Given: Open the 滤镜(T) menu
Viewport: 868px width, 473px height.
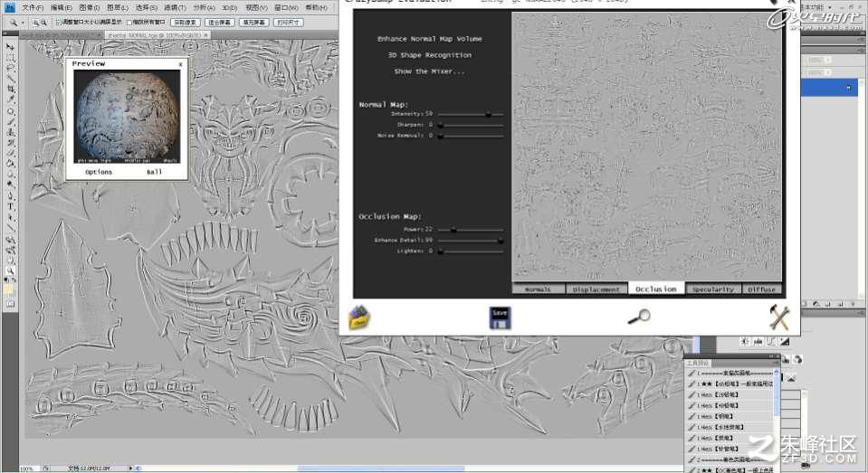Looking at the screenshot, I should pos(176,8).
